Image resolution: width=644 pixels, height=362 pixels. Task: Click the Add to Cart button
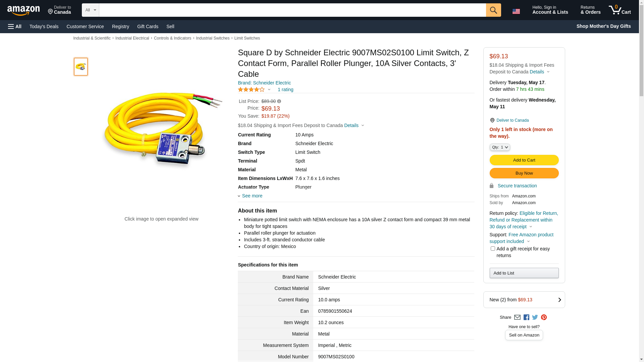524,160
